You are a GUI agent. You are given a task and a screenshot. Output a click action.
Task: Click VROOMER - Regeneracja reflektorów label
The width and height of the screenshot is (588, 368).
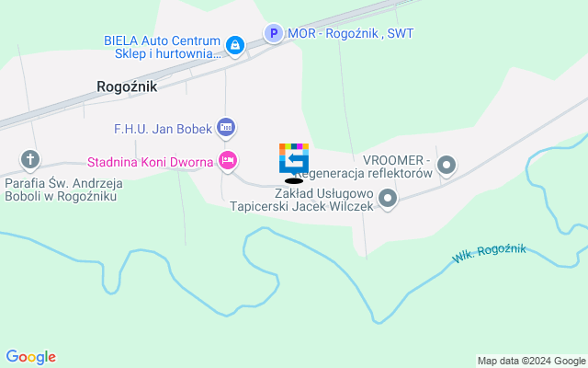(x=364, y=167)
